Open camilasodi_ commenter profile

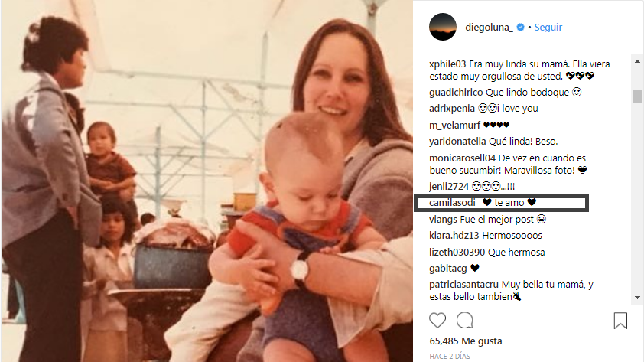454,203
